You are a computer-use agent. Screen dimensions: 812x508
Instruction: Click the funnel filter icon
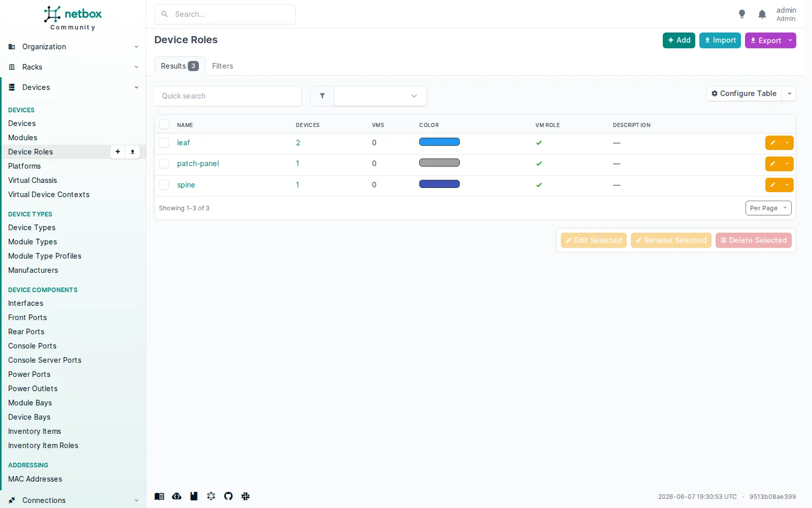tap(322, 96)
